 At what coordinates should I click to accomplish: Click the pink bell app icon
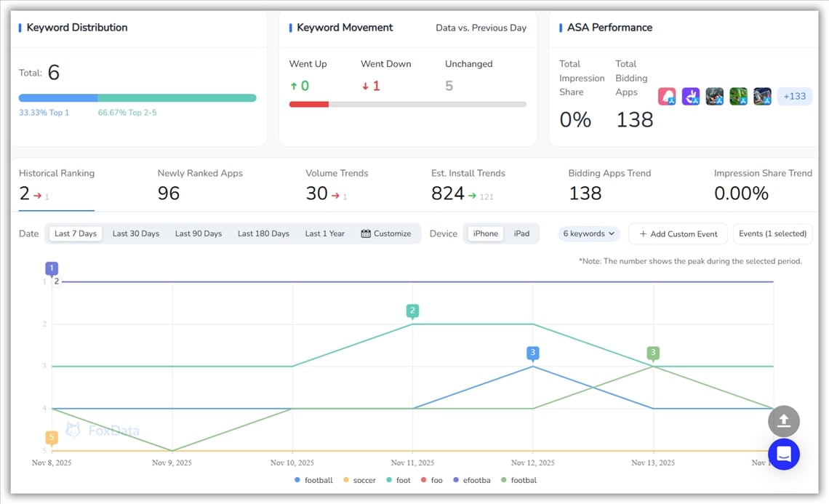coord(667,97)
